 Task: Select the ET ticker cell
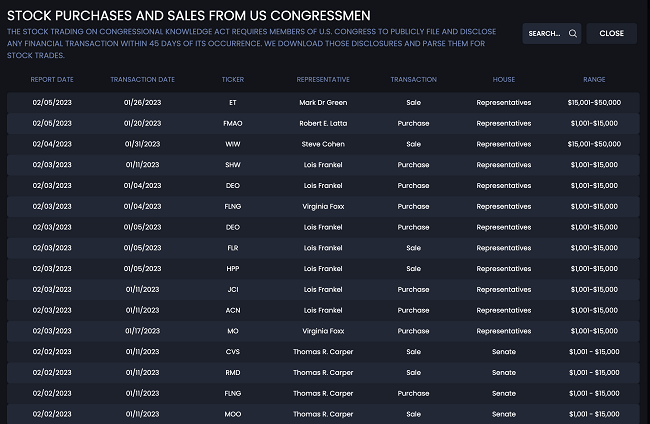tap(233, 103)
